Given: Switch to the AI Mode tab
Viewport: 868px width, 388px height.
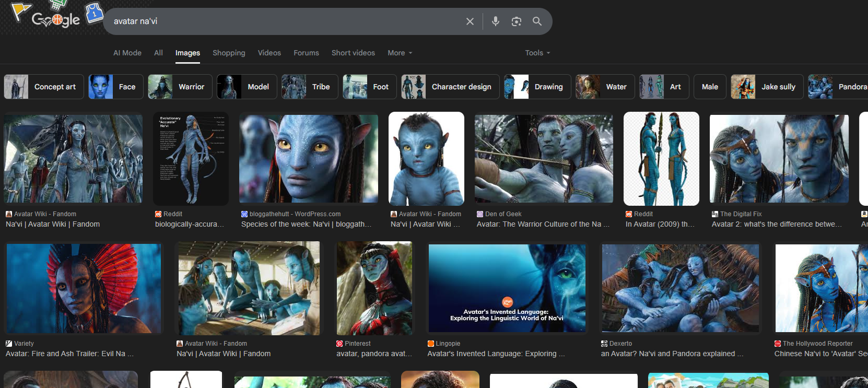Looking at the screenshot, I should 127,53.
